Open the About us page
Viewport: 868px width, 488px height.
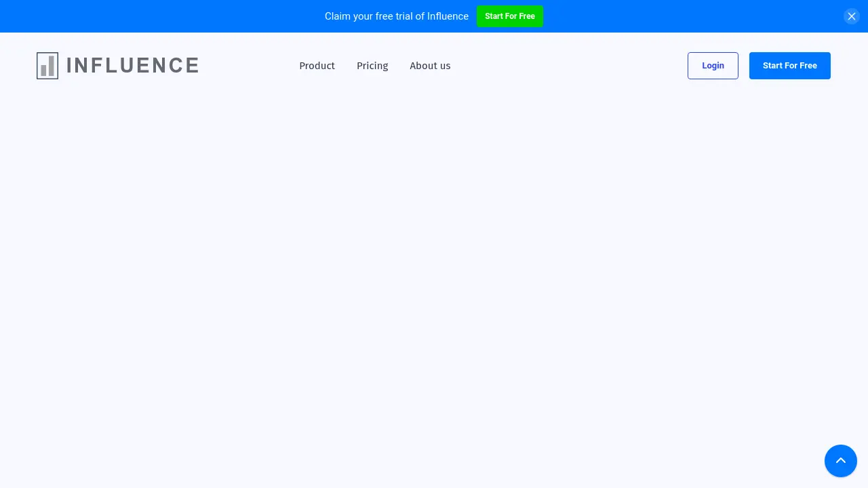click(430, 66)
